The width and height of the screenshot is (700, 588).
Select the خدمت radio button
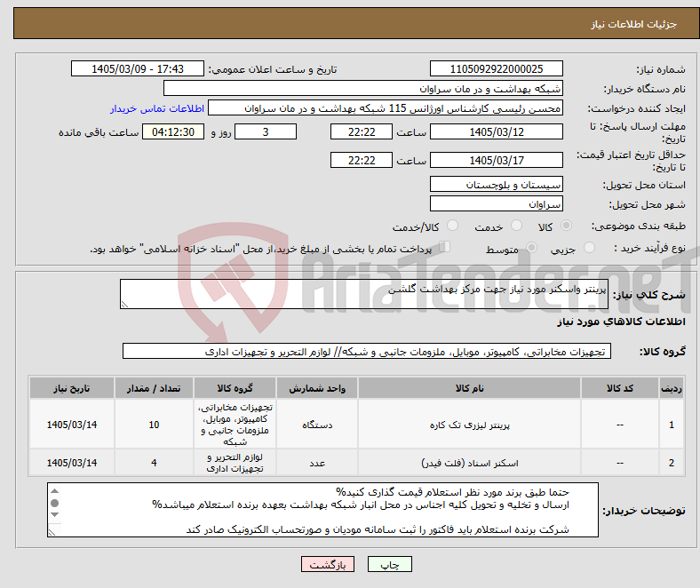point(516,226)
